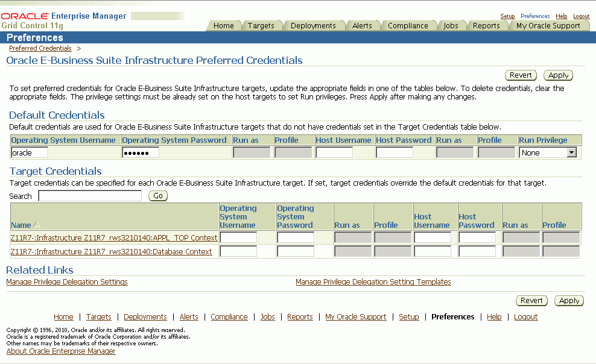The width and height of the screenshot is (596, 364).
Task: Click the footer Home link
Action: (63, 317)
